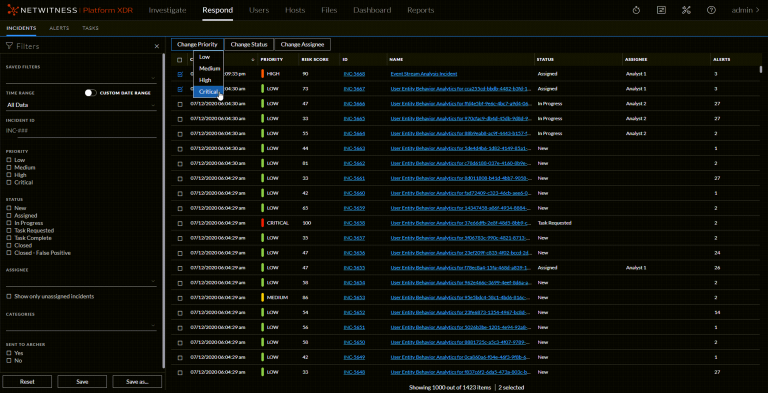Open the jobs list icon in the top bar
Screen dimensions: 768x393
(661, 10)
